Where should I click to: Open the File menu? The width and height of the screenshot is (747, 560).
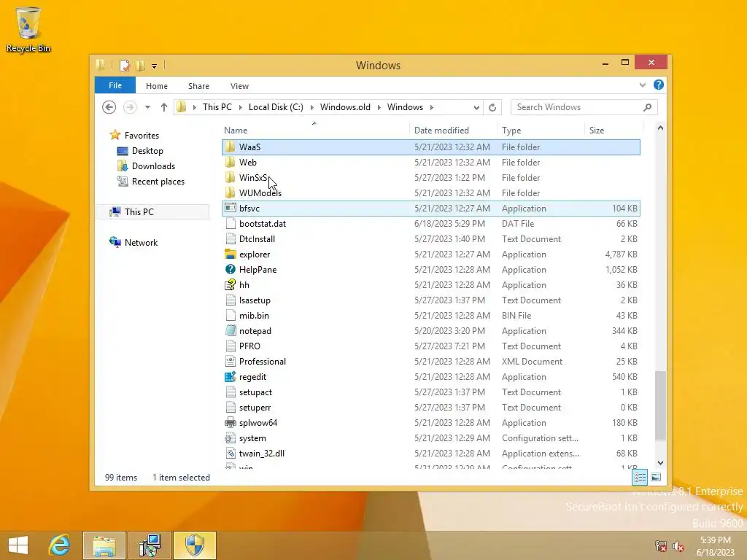pos(115,86)
